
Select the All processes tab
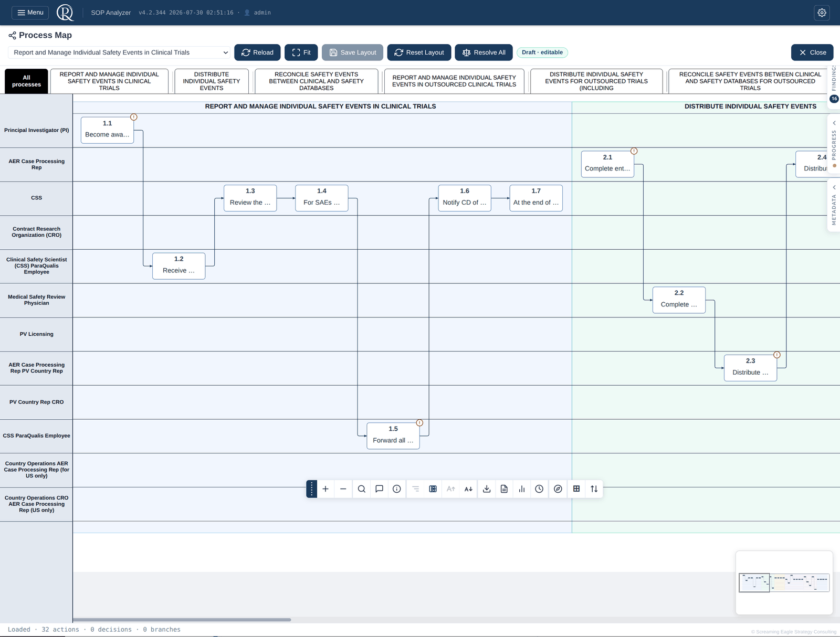point(26,81)
